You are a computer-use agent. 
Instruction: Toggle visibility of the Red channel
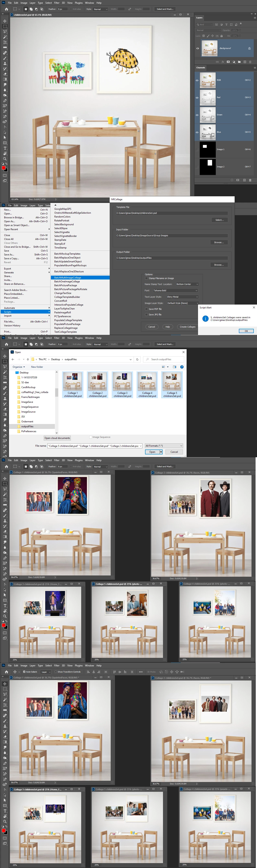point(197,97)
